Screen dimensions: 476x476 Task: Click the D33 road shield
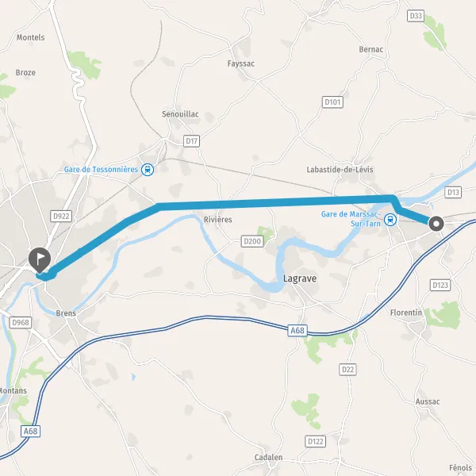[x=416, y=16]
